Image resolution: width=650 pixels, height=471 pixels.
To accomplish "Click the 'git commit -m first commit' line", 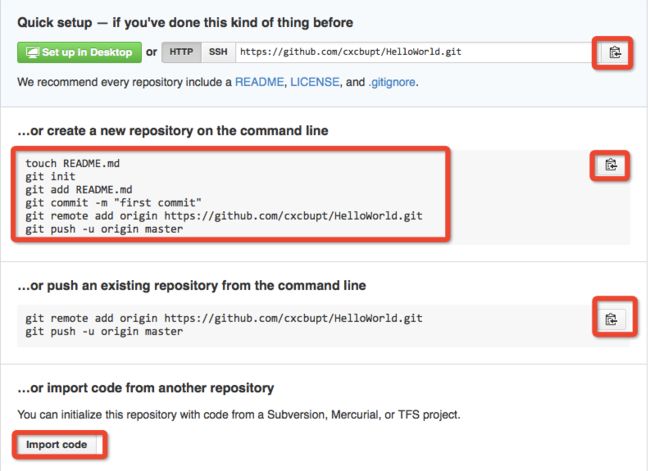I will pyautogui.click(x=113, y=203).
